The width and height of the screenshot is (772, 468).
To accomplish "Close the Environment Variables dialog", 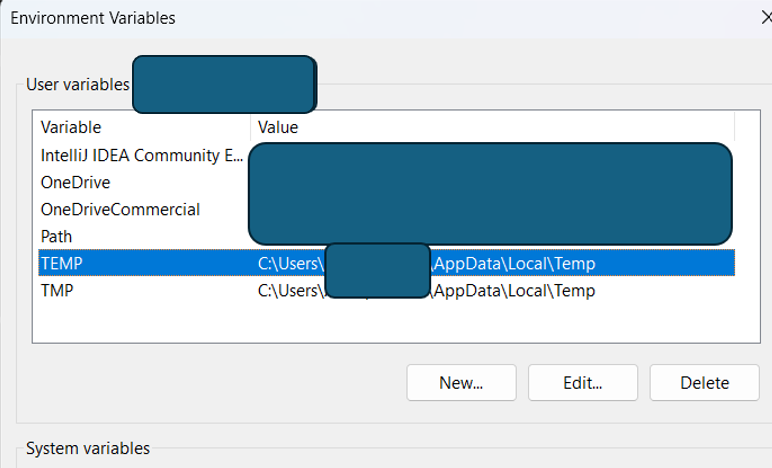I will [764, 17].
